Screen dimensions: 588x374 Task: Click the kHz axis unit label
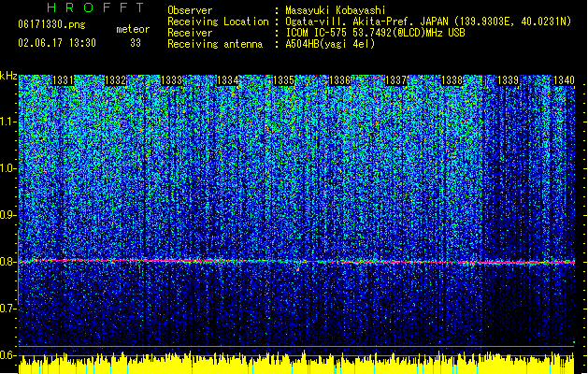click(x=8, y=76)
